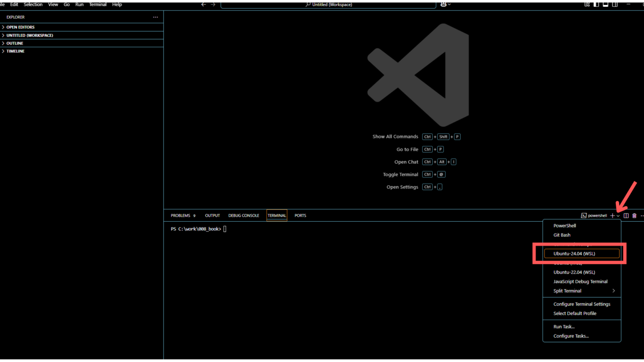This screenshot has height=362, width=644.
Task: Open the Run menu
Action: [79, 5]
